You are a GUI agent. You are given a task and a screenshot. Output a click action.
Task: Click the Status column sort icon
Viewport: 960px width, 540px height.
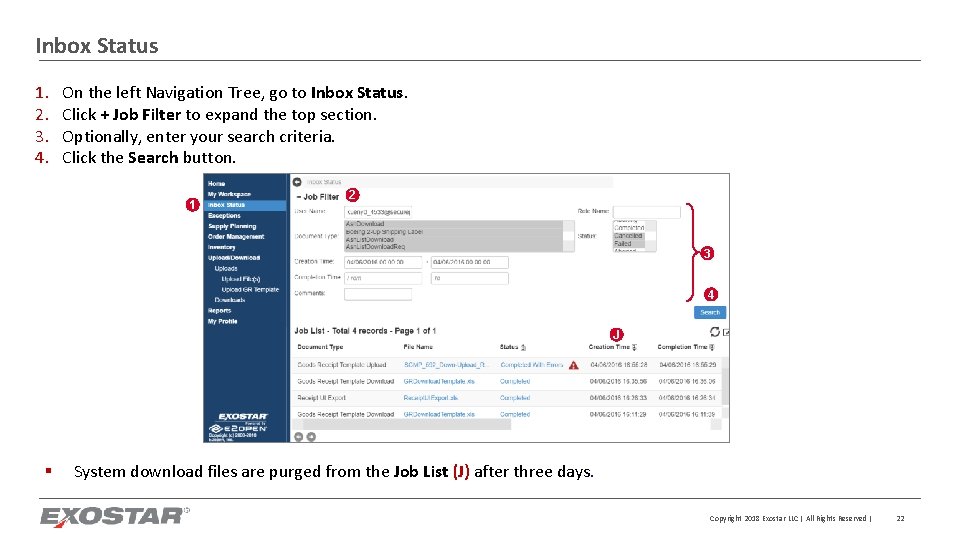tap(523, 347)
